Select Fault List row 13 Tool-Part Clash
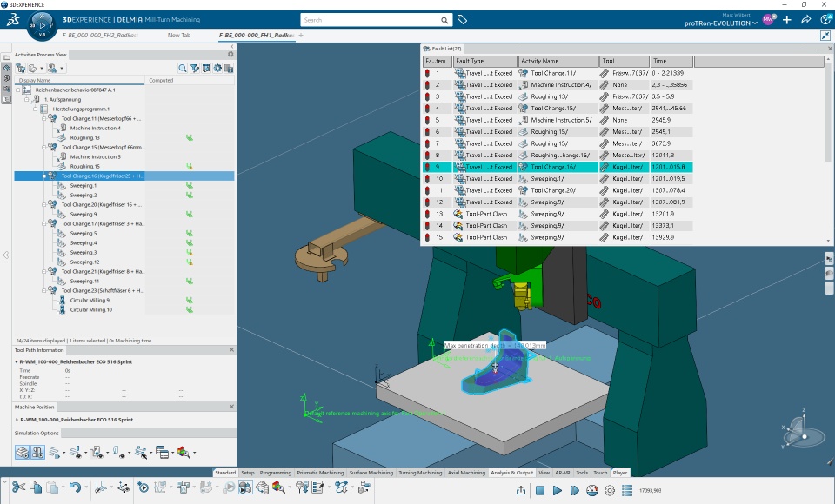835x504 pixels. point(558,214)
